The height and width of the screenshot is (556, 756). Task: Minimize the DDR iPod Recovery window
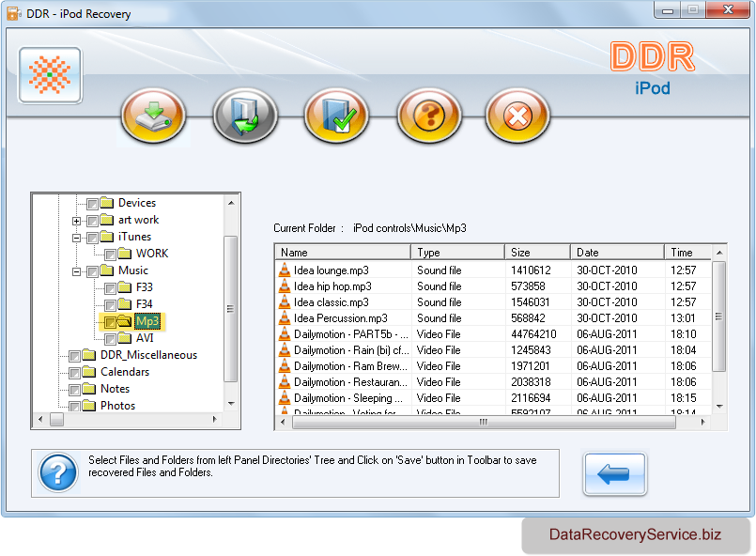tap(668, 10)
